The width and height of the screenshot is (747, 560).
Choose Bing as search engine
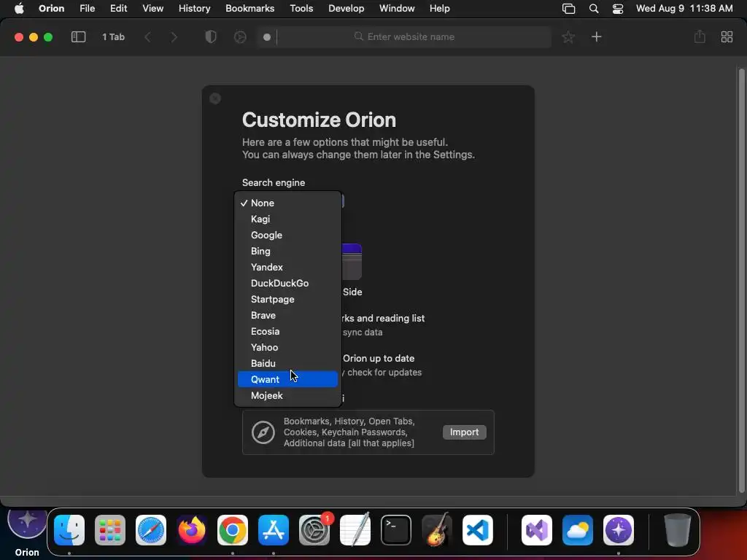[x=287, y=251]
